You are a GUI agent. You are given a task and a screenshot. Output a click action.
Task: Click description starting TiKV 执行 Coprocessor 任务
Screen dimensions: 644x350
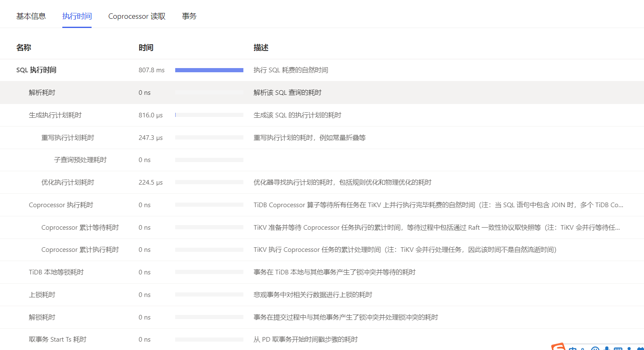pos(405,250)
